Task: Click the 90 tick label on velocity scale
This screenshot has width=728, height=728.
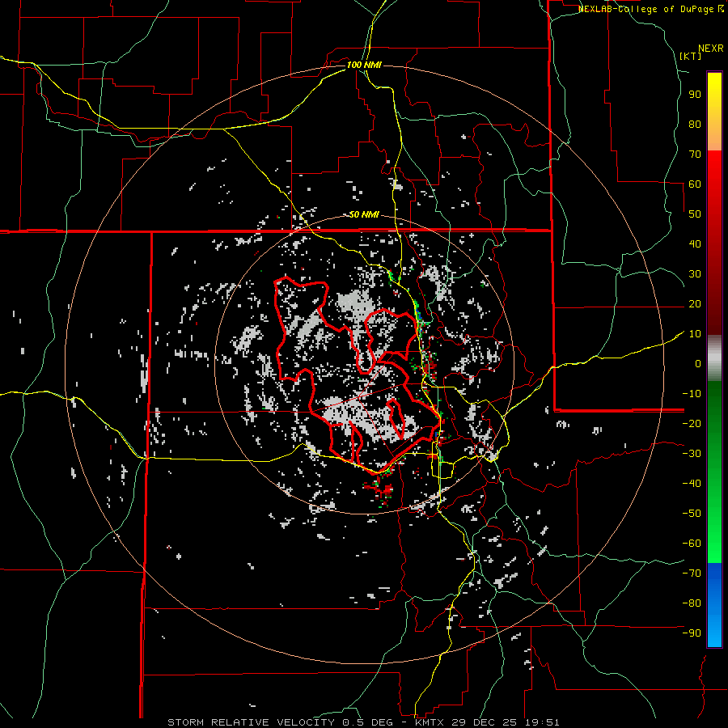Action: [x=694, y=94]
